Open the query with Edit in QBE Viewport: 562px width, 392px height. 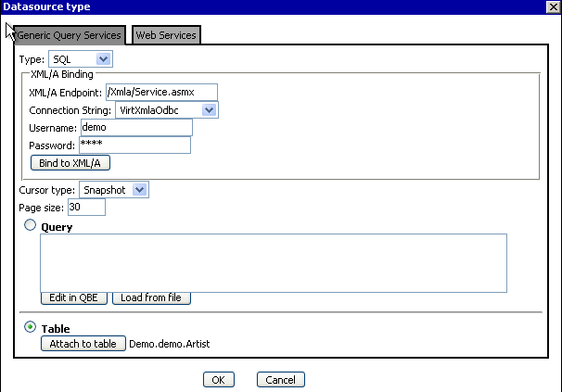[74, 298]
